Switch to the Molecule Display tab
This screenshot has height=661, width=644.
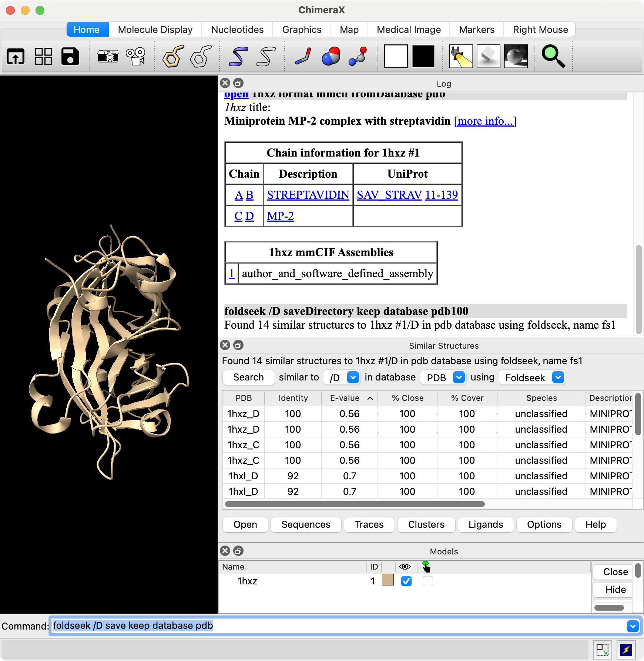pyautogui.click(x=155, y=30)
